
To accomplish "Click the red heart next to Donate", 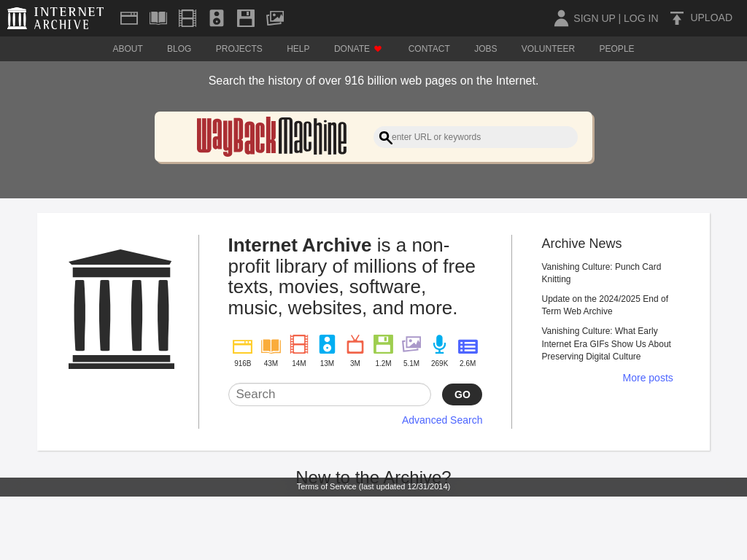I will click(x=378, y=49).
